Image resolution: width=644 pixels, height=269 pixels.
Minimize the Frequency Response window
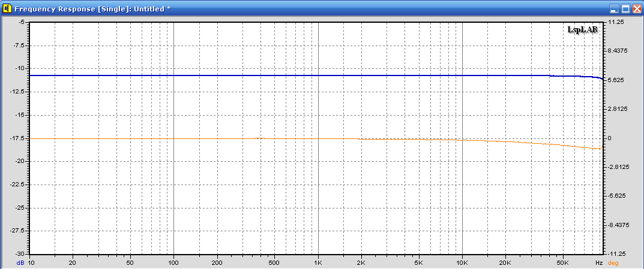click(613, 8)
